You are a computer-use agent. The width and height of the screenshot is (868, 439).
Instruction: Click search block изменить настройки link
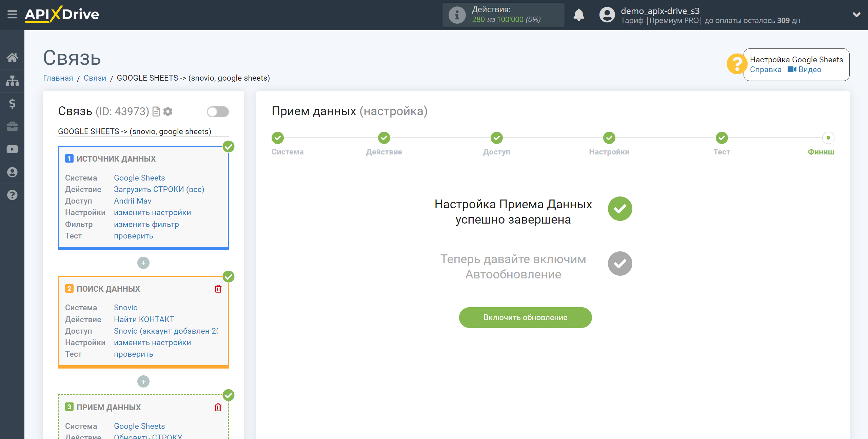pos(153,342)
